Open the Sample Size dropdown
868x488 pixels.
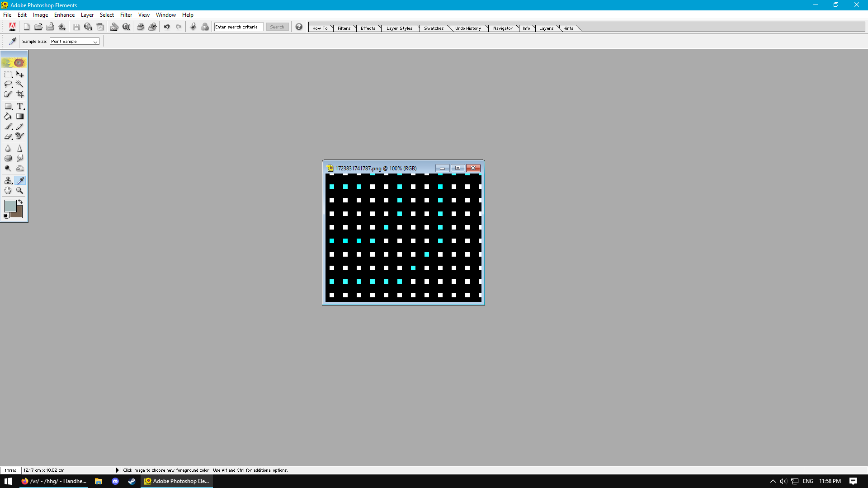click(x=75, y=41)
